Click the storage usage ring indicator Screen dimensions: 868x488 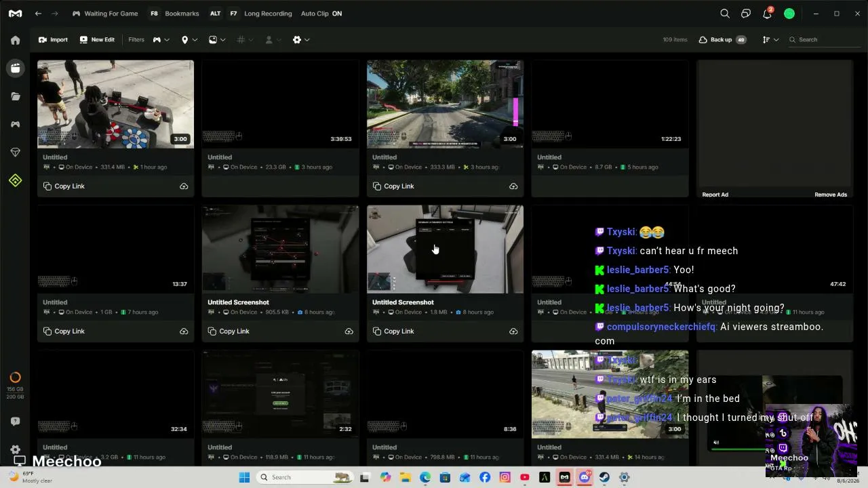(x=15, y=378)
